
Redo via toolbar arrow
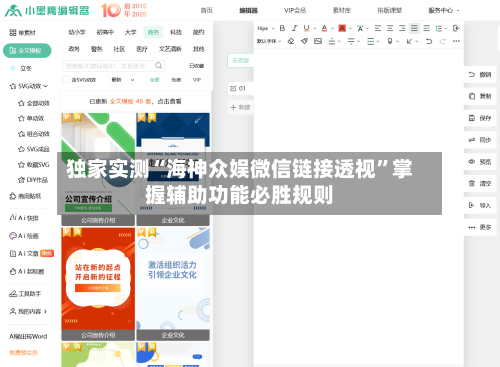coord(443,41)
